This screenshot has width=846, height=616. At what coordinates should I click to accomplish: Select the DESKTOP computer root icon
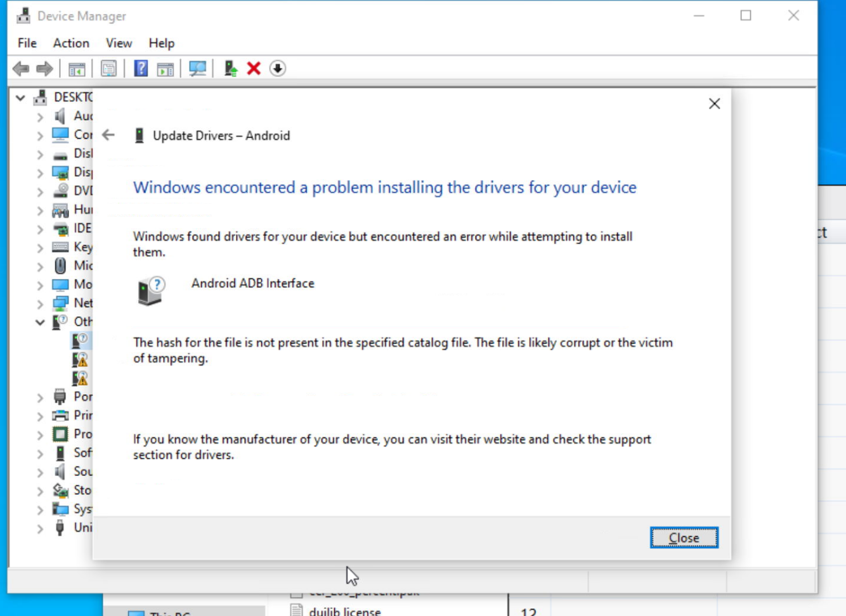click(41, 97)
